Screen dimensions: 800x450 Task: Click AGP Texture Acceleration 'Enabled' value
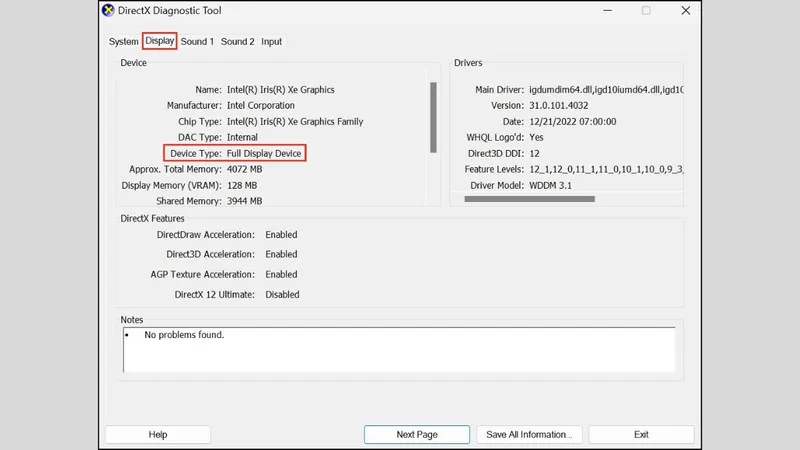click(x=281, y=274)
